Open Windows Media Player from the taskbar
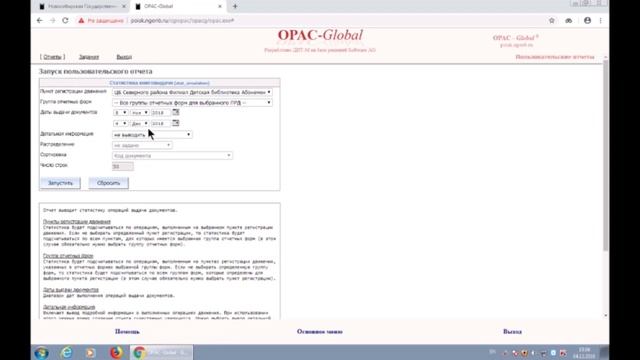This screenshot has width=640, height=360. [91, 352]
